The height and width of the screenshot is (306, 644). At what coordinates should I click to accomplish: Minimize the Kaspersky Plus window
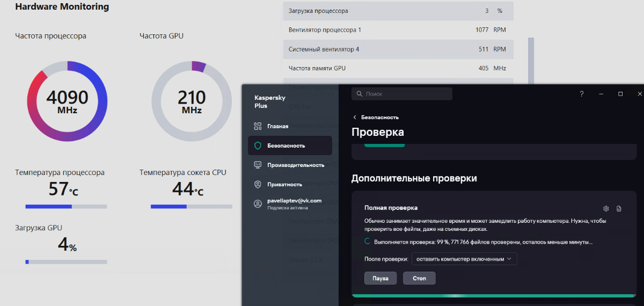(601, 94)
